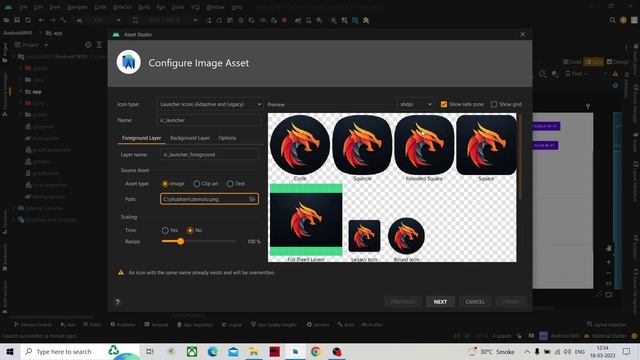Click the Open file icon in main toolbar

(x=7, y=20)
